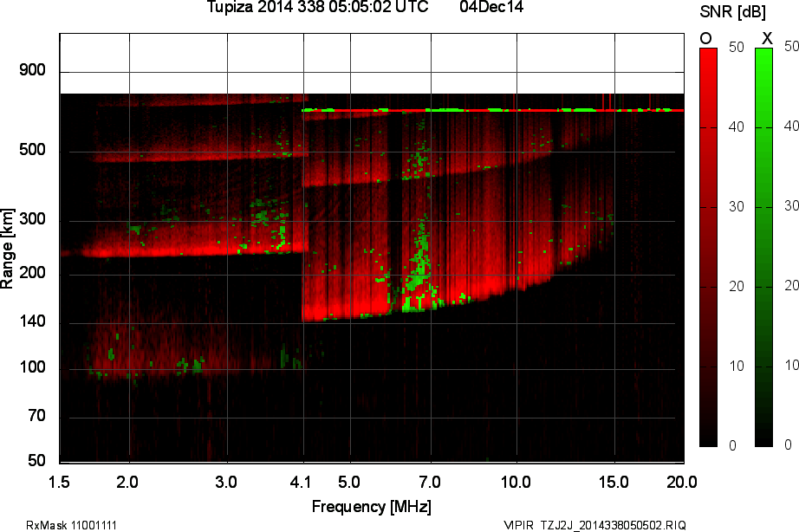The width and height of the screenshot is (799, 532).
Task: Click the green X-mode SNR color bar
Action: 763,247
